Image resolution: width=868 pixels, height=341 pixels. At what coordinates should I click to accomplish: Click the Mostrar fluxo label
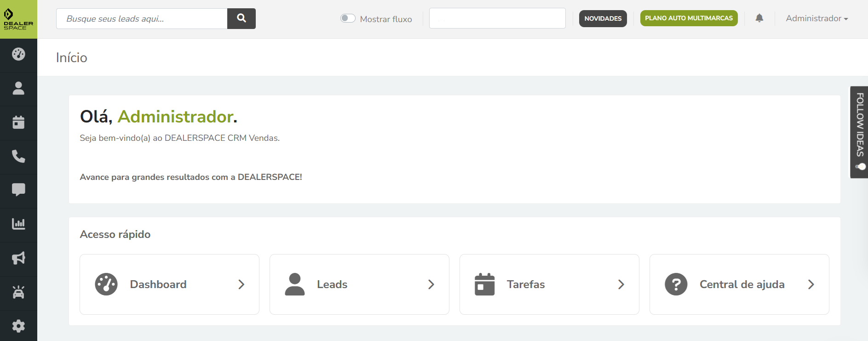coord(386,19)
